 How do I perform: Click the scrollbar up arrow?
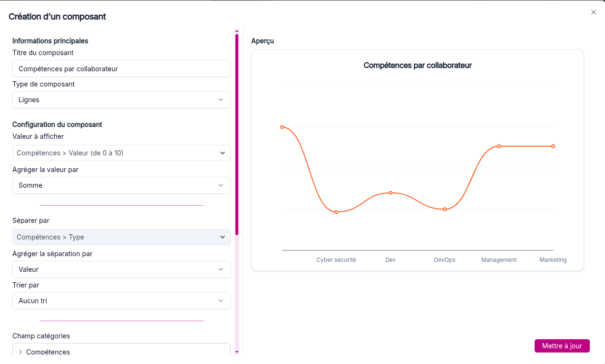point(237,31)
